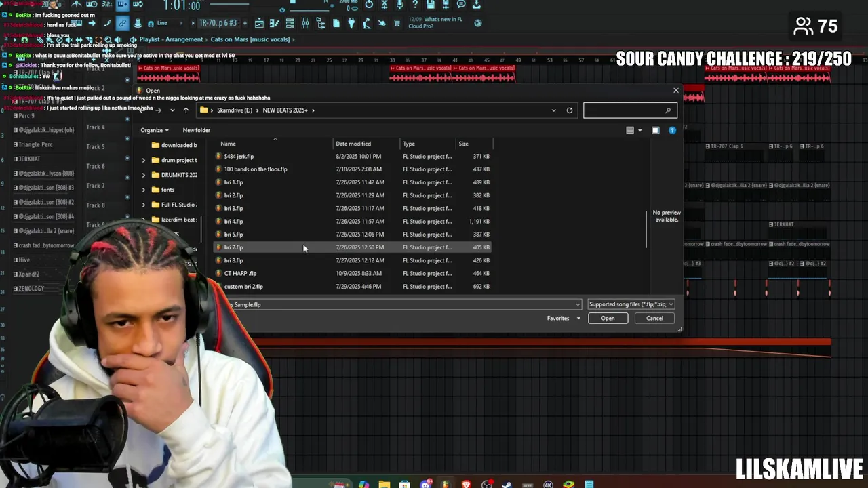Click the shopping cart icon in FL toolbar
This screenshot has width=868, height=488.
pyautogui.click(x=397, y=23)
